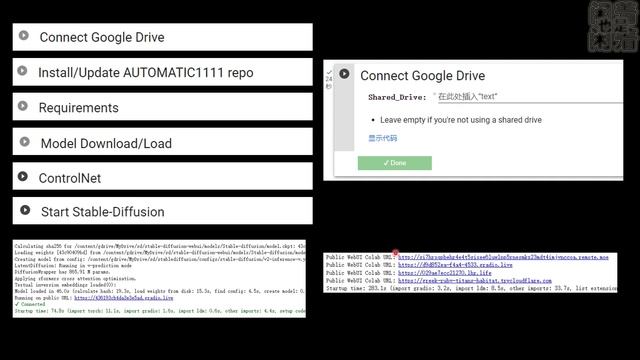Click the 'Connect Google Drive' heading in right cell

click(x=422, y=76)
